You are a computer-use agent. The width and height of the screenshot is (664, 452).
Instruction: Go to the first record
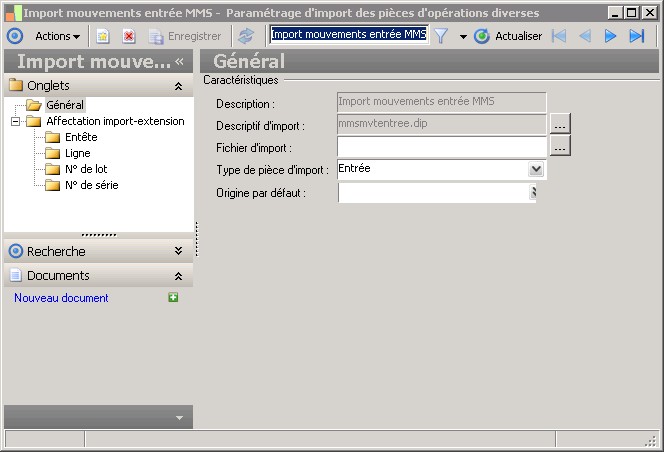[x=559, y=36]
